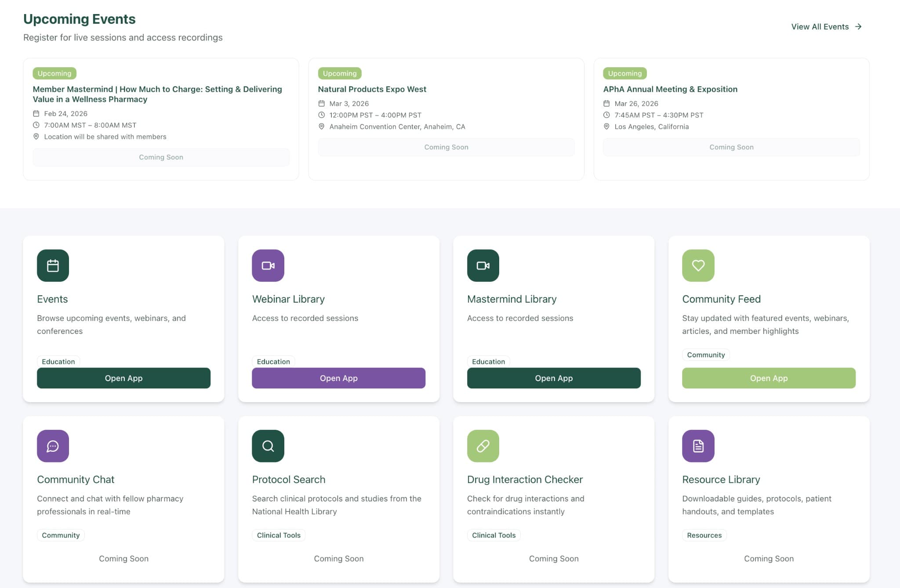Click the Upcoming badge on APhA Annual Meeting
The image size is (900, 588).
[x=624, y=73]
